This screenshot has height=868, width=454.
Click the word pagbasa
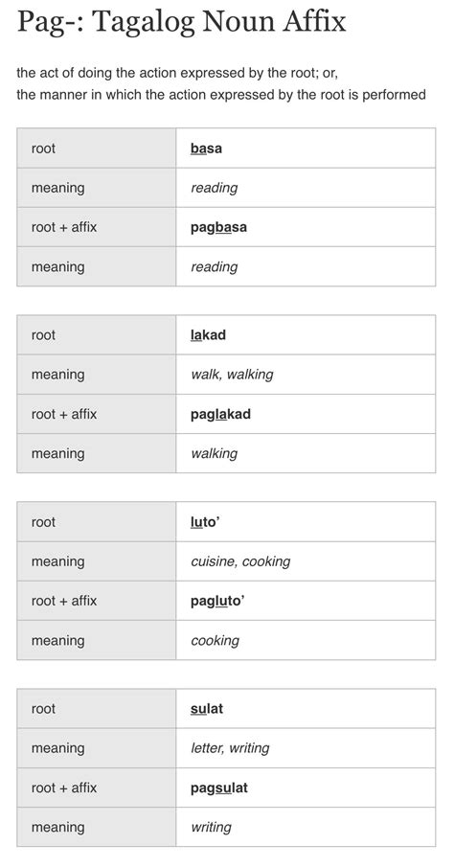pos(218,227)
